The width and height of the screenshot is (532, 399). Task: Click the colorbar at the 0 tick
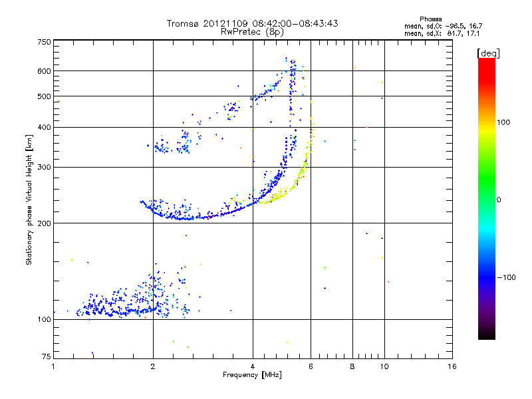pos(487,200)
